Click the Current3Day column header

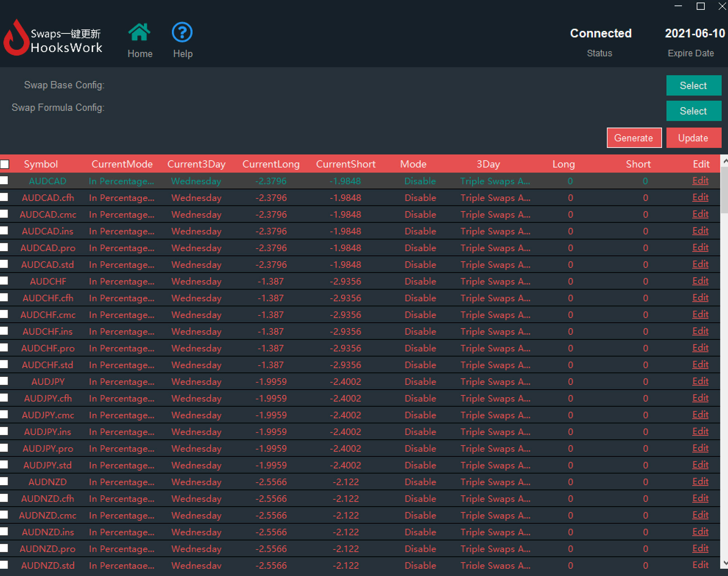point(196,164)
